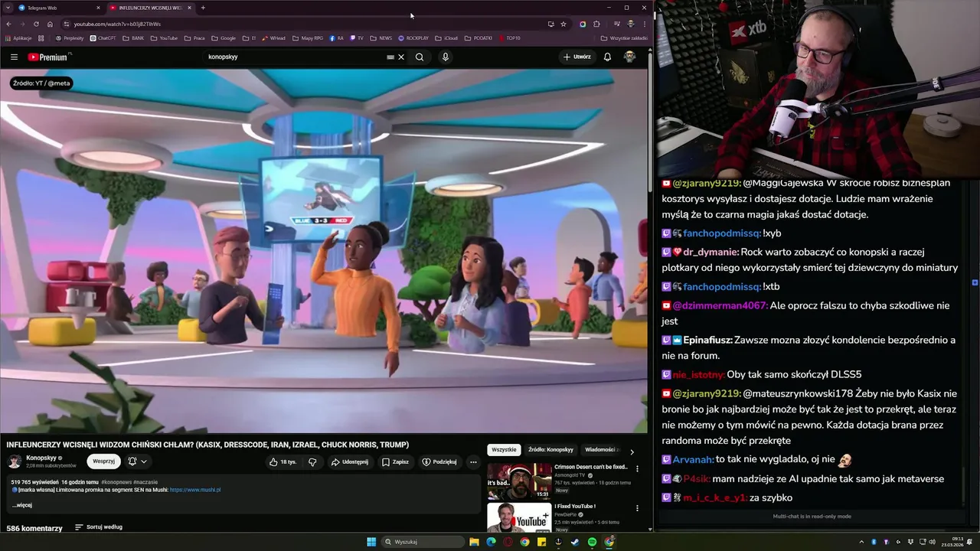980x551 pixels.
Task: Open File Explorer from the taskbar
Action: [474, 542]
